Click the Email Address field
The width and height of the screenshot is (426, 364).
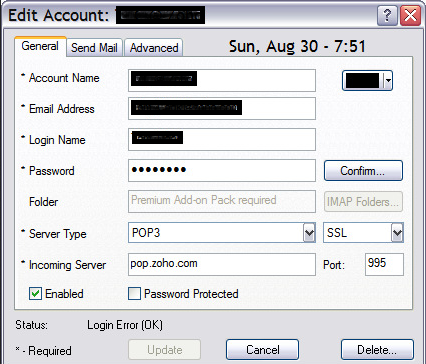tap(222, 108)
